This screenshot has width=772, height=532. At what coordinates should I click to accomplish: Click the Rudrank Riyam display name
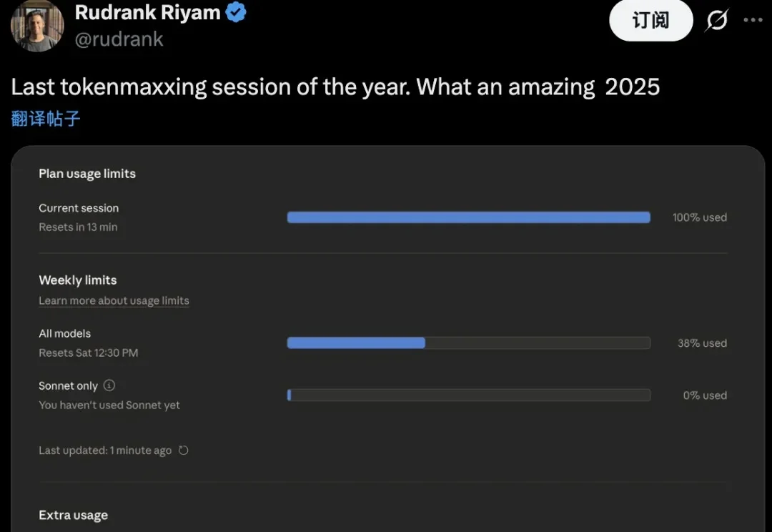coord(147,12)
